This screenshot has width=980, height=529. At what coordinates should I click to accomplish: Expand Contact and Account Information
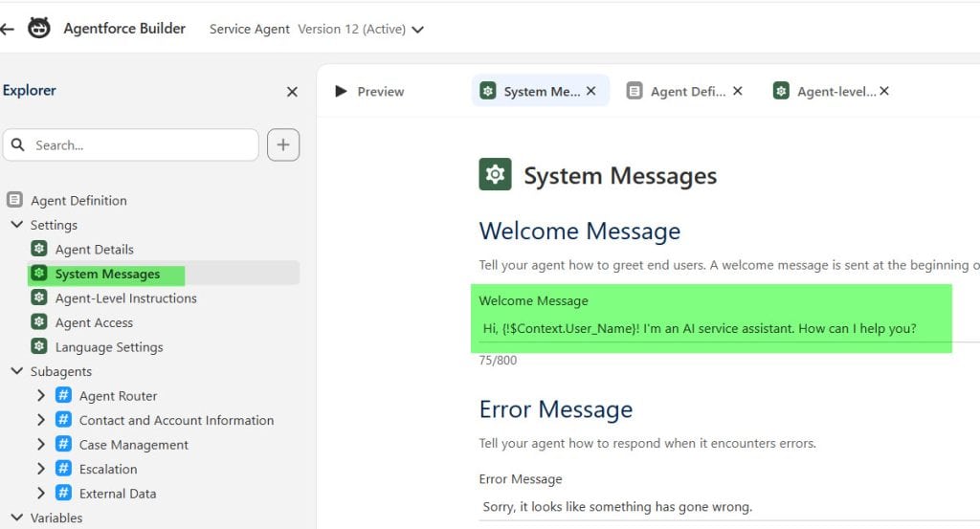tap(40, 420)
